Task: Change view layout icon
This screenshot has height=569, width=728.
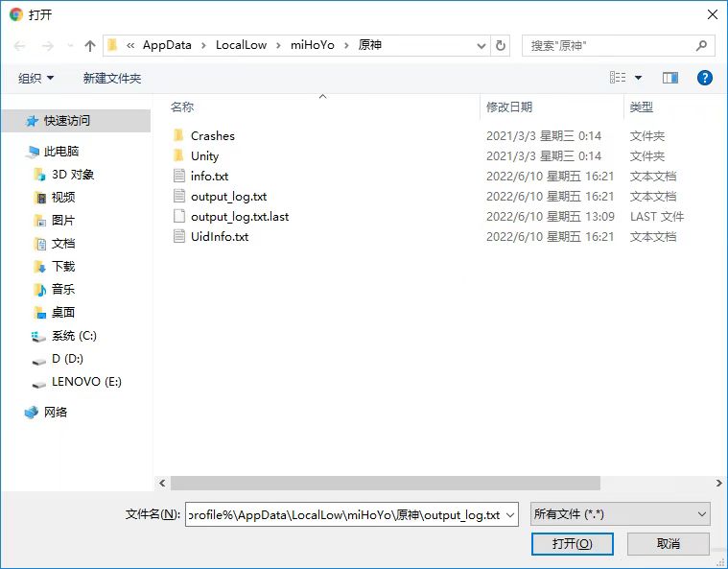Action: pos(618,78)
